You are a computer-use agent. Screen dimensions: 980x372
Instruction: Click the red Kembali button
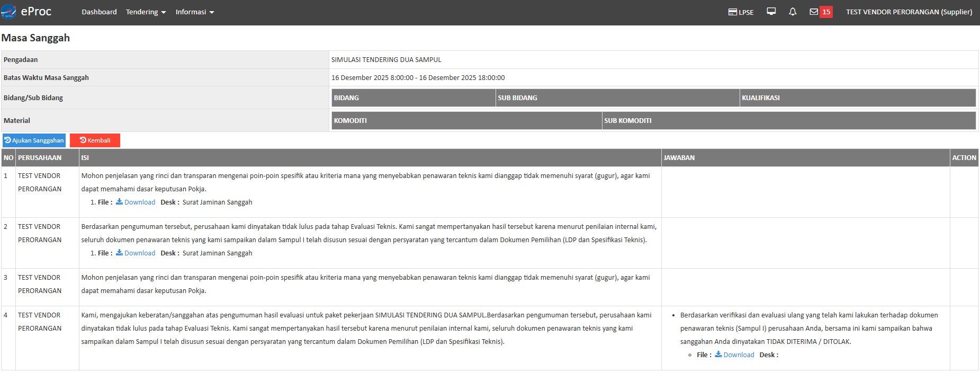[95, 140]
